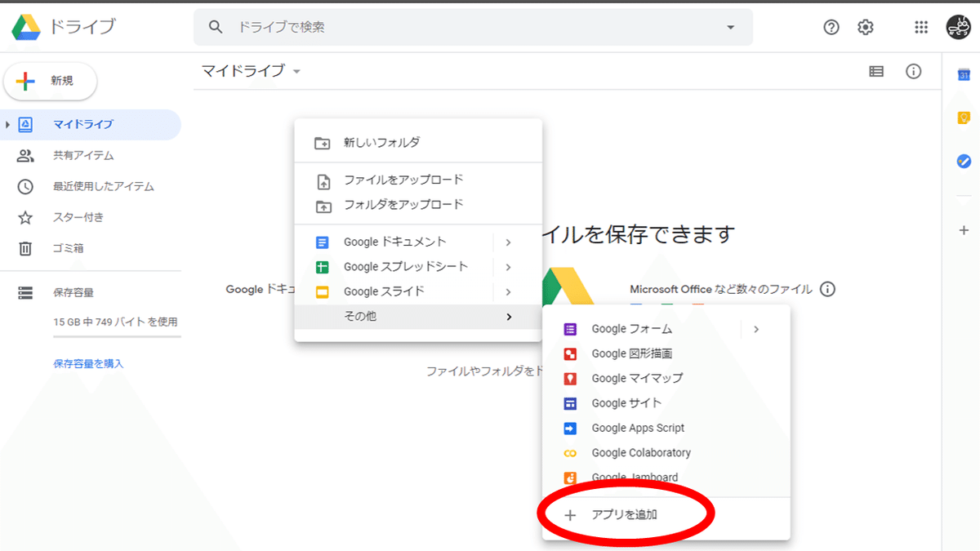Select アプリを追加 at the submenu bottom
The height and width of the screenshot is (551, 980).
[x=666, y=515]
